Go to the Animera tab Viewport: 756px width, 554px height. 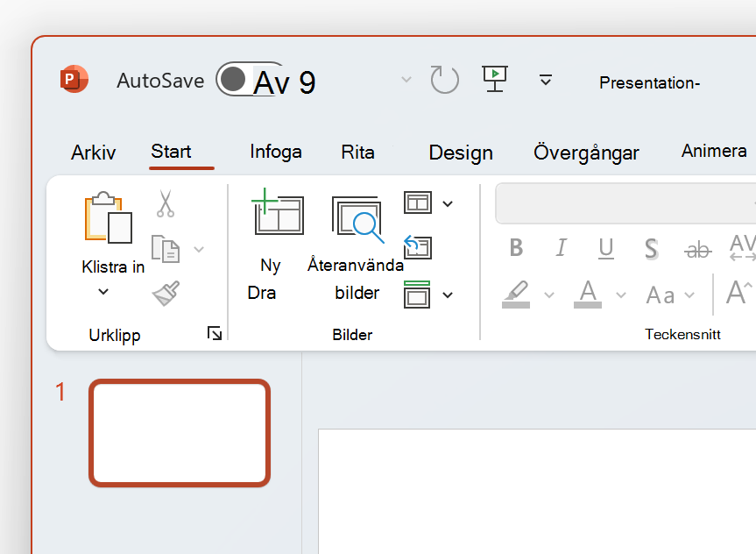tap(714, 151)
